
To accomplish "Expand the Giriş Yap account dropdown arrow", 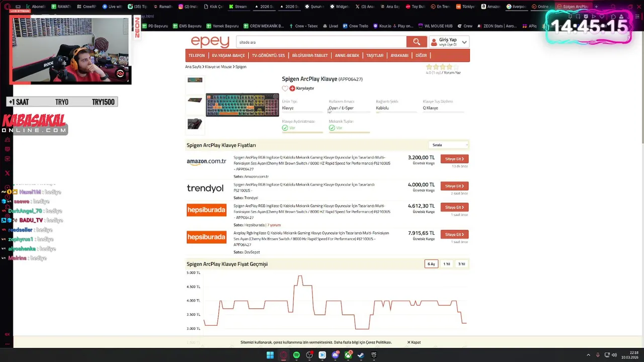I will (464, 42).
